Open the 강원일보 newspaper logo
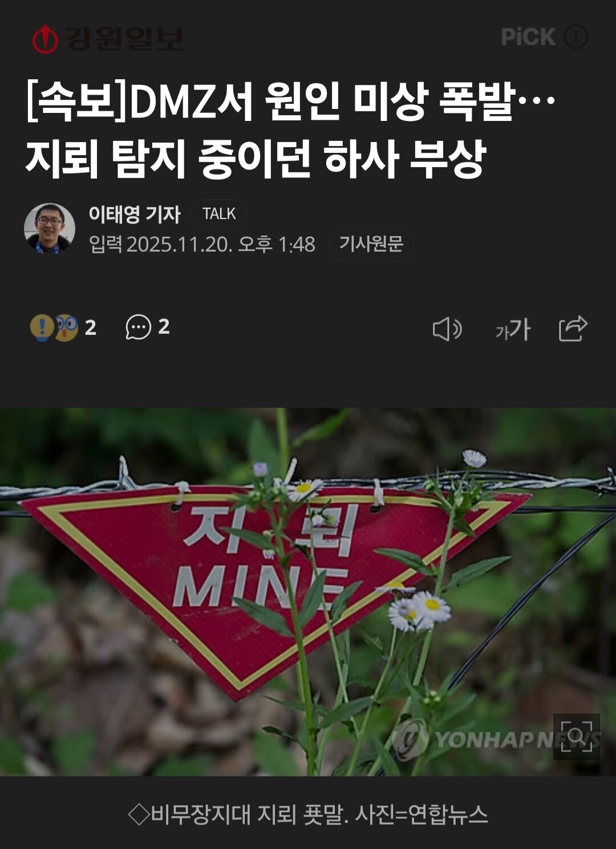 [x=108, y=39]
